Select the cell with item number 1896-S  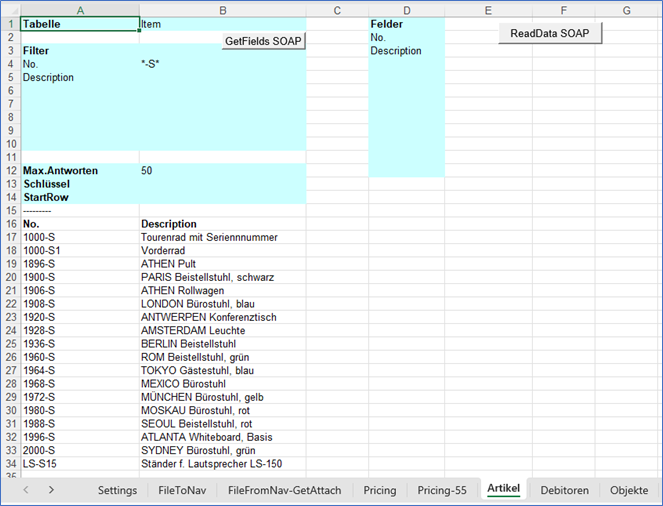click(x=79, y=264)
